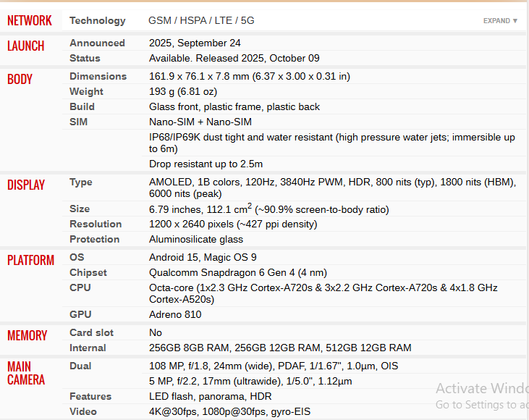The width and height of the screenshot is (529, 420).
Task: Click the Announced label in Launch
Action: (x=97, y=43)
